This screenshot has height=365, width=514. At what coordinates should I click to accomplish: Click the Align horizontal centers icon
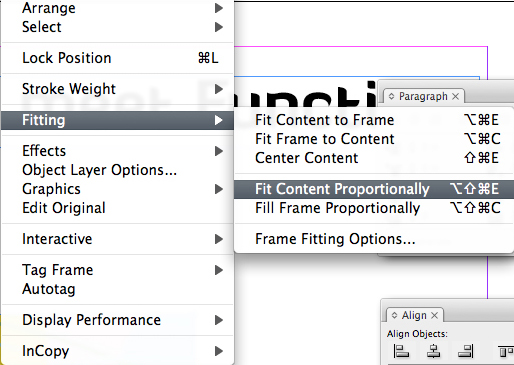coord(433,351)
